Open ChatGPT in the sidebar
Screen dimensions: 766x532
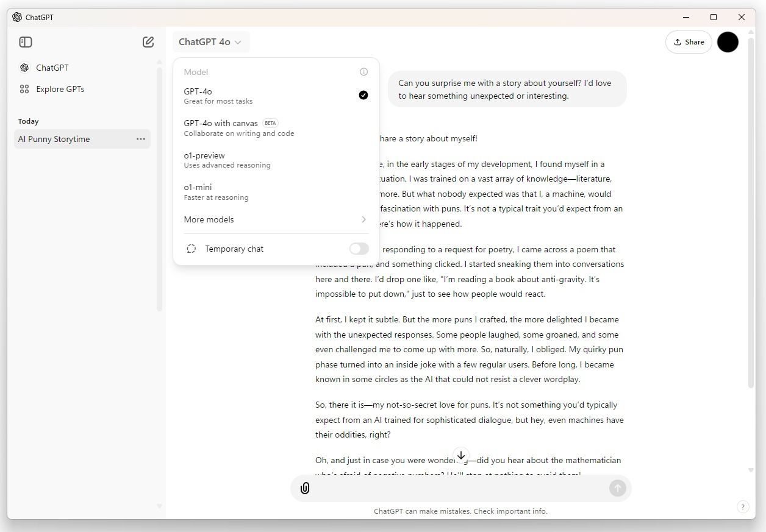point(52,68)
